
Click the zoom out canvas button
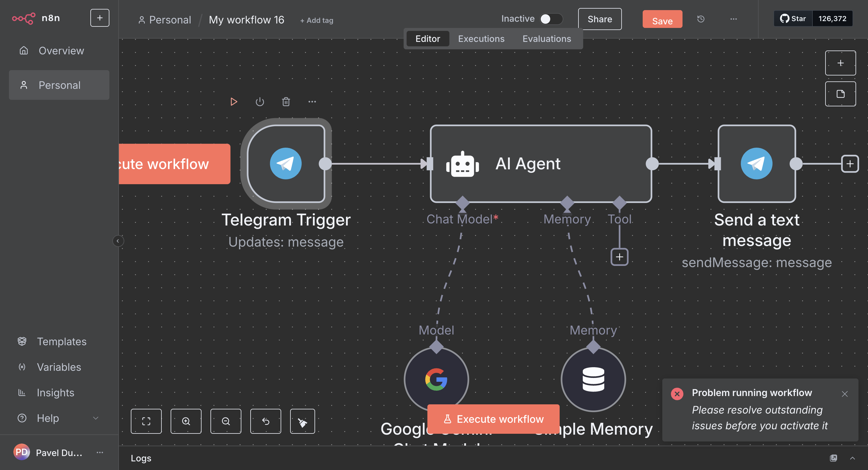coord(226,421)
